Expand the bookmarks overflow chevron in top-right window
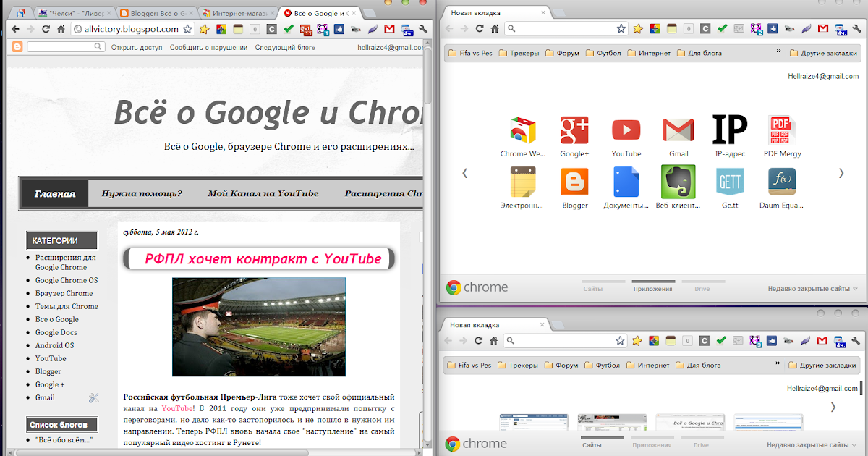The width and height of the screenshot is (868, 456). pyautogui.click(x=778, y=51)
